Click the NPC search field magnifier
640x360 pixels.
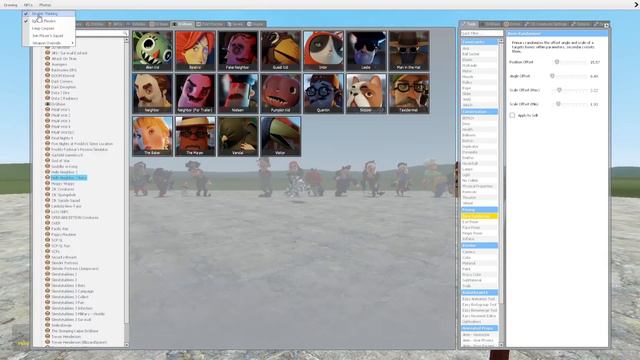pos(125,33)
